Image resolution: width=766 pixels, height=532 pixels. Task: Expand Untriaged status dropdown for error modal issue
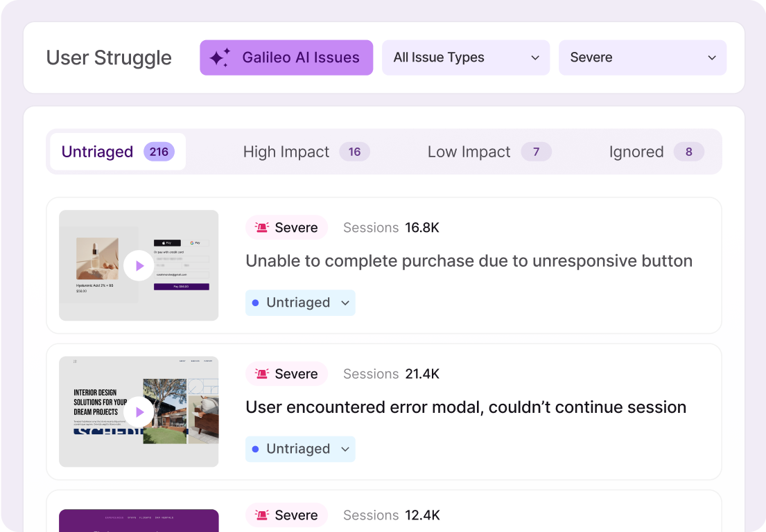(x=345, y=449)
